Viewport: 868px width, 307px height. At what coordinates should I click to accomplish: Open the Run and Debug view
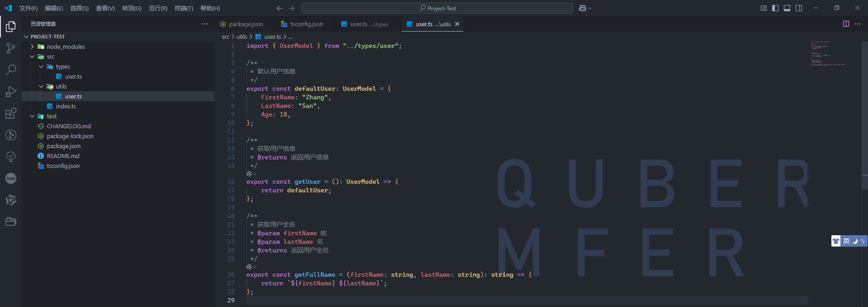click(x=11, y=92)
